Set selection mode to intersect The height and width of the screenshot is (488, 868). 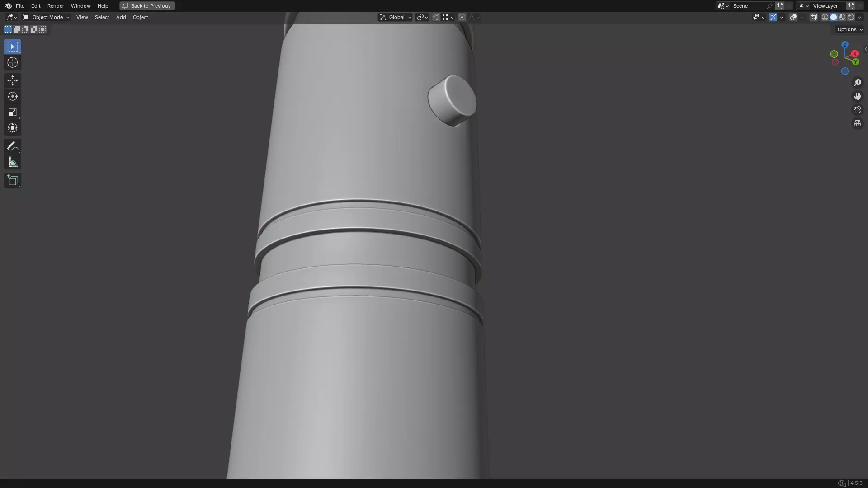[x=42, y=29]
